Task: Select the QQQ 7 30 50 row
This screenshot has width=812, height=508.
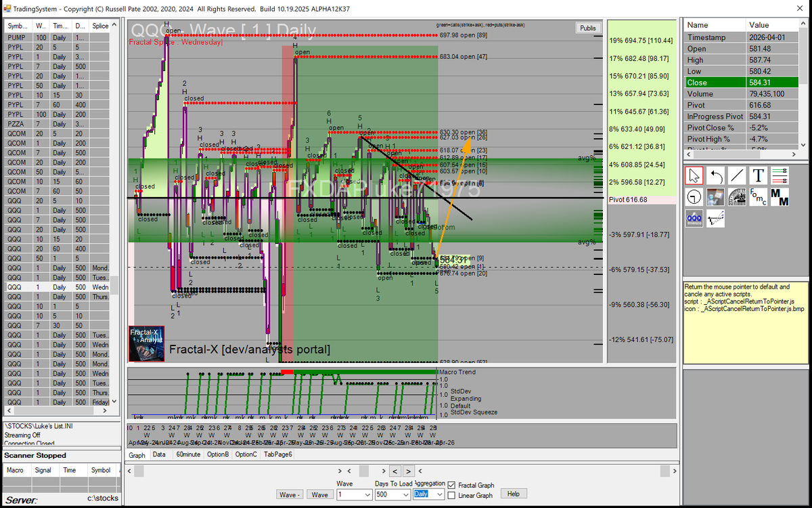Action: click(58, 326)
